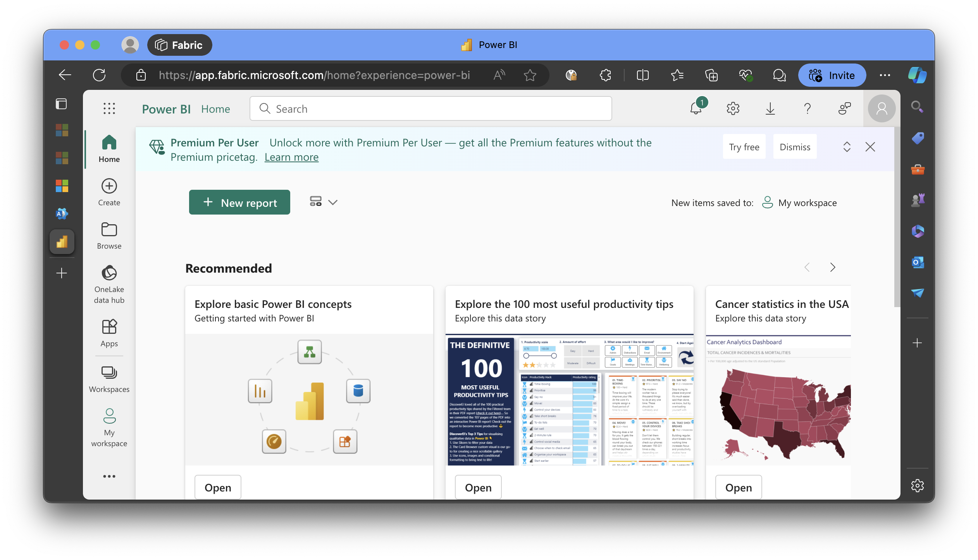Open the productivity tips data story

tap(478, 488)
